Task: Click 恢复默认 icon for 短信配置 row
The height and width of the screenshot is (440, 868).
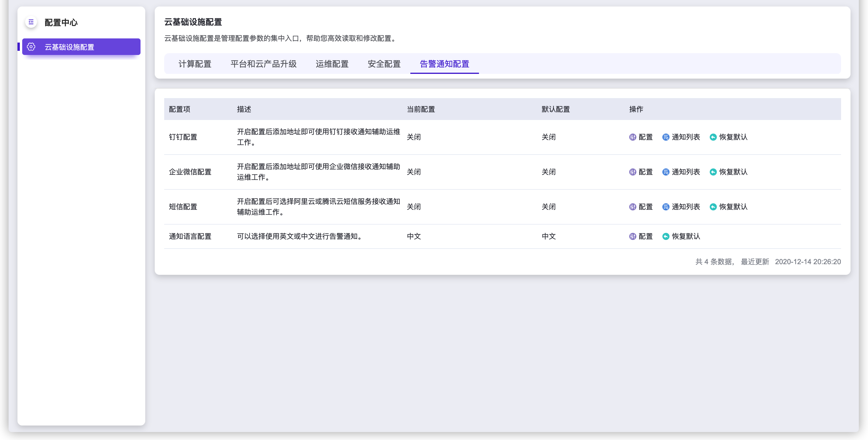Action: pyautogui.click(x=713, y=207)
